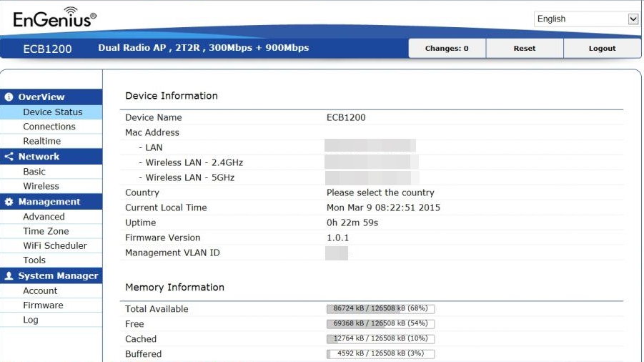Click the System Manager user icon
Image resolution: width=644 pixels, height=362 pixels.
(x=9, y=276)
